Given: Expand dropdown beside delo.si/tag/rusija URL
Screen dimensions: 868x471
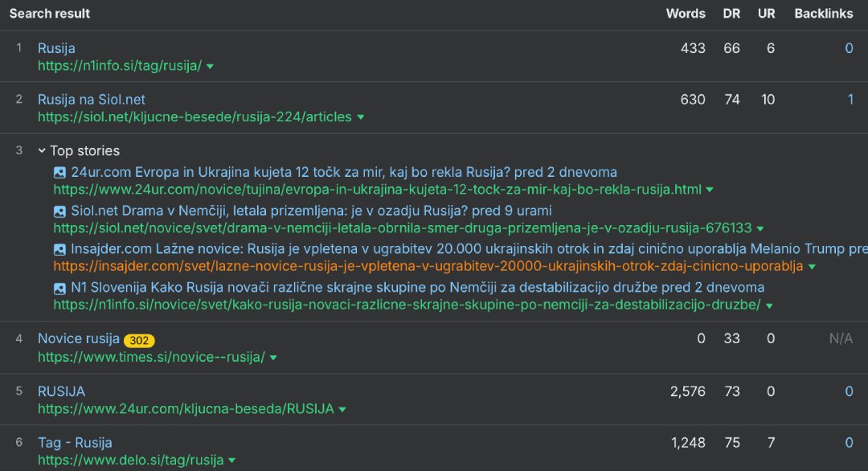Looking at the screenshot, I should pos(231,461).
